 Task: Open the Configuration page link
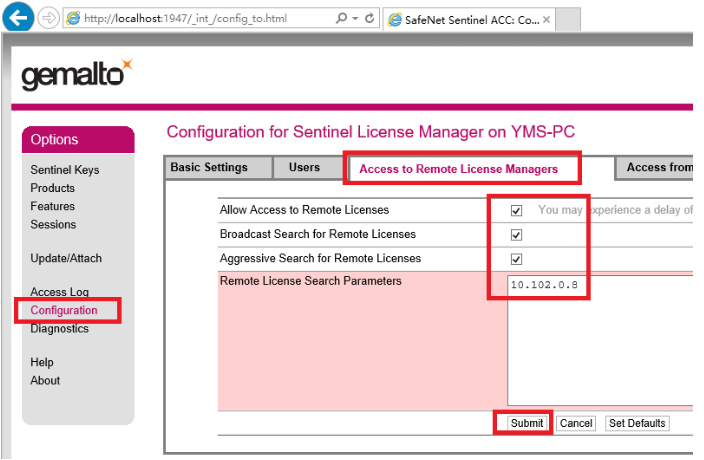pos(64,310)
